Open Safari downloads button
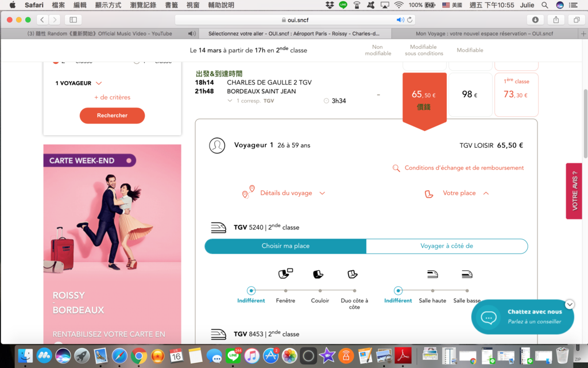Screen dimensions: 588x368 click(x=535, y=20)
